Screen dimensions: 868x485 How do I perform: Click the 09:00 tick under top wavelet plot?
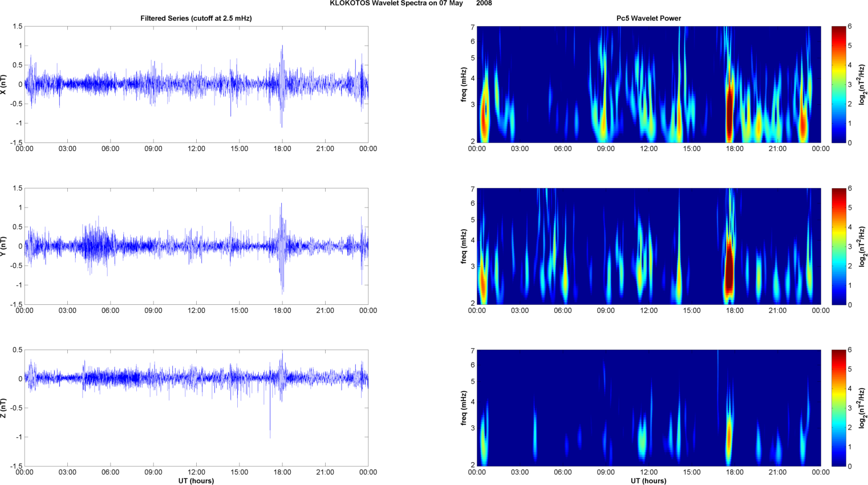606,149
